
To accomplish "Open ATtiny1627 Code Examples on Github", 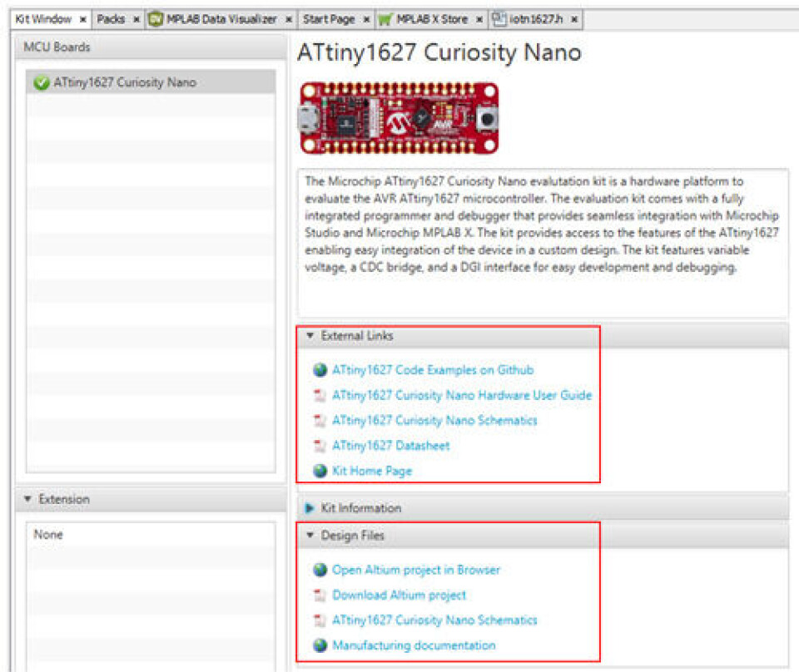I will pyautogui.click(x=433, y=370).
